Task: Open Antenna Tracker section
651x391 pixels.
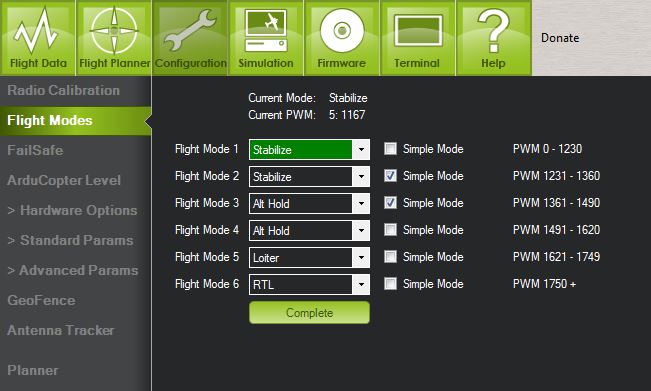Action: (x=61, y=330)
